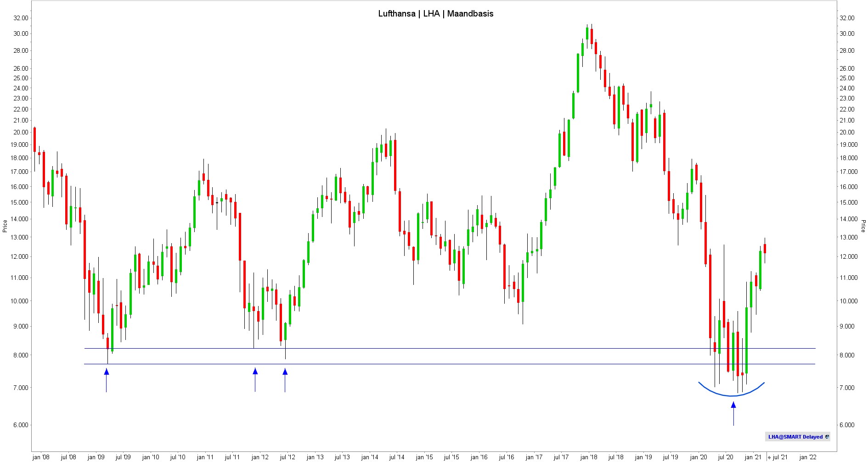Select 20.00 on the left price axis
This screenshot has height=462, width=868.
pos(21,132)
